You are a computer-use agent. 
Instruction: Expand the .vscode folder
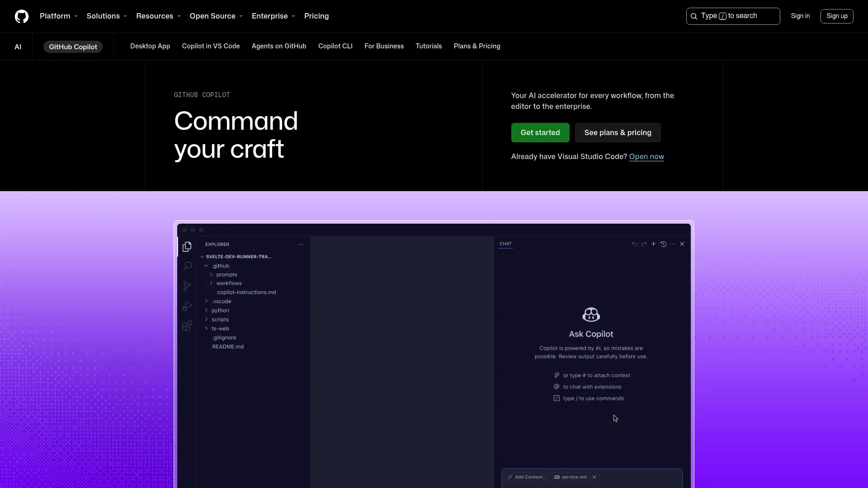coord(206,301)
